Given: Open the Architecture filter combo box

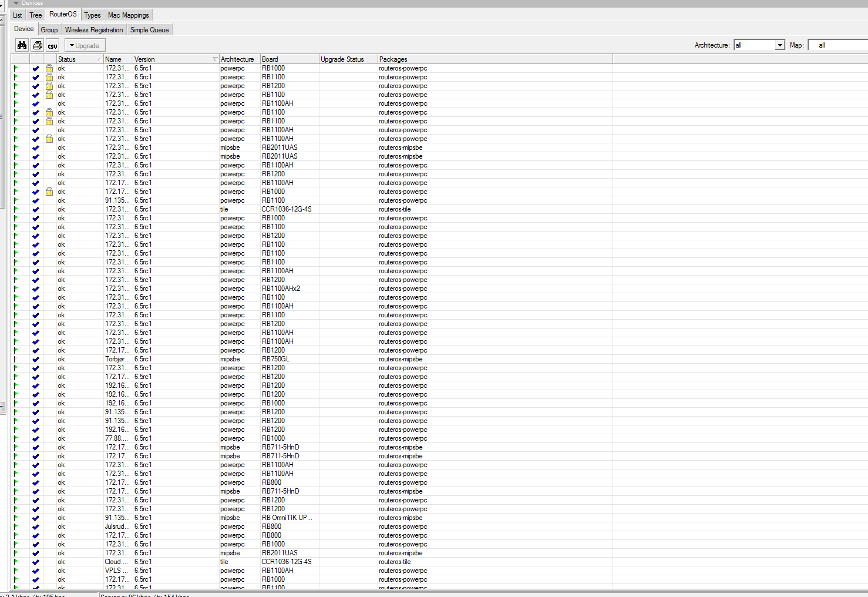Looking at the screenshot, I should pos(759,45).
